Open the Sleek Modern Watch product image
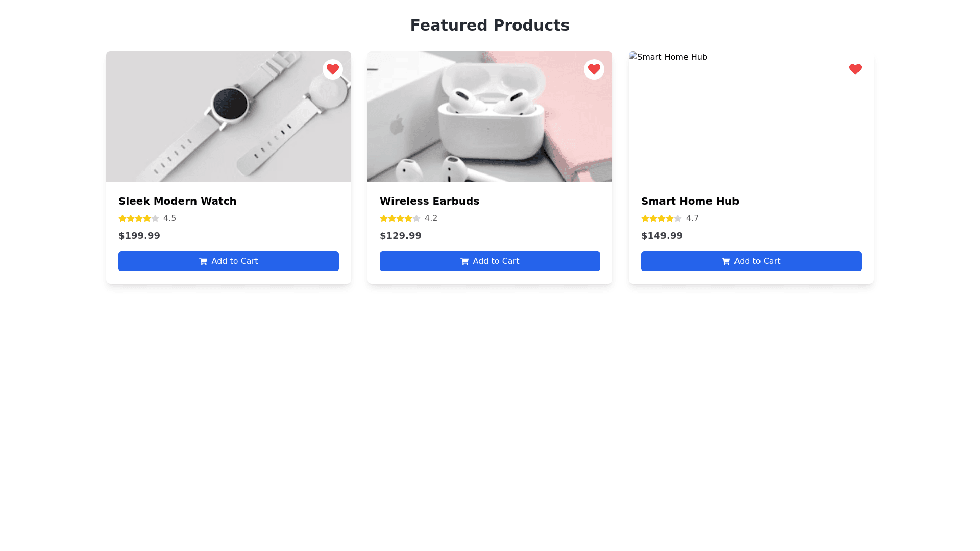Viewport: 980px width, 551px height. pos(229,116)
